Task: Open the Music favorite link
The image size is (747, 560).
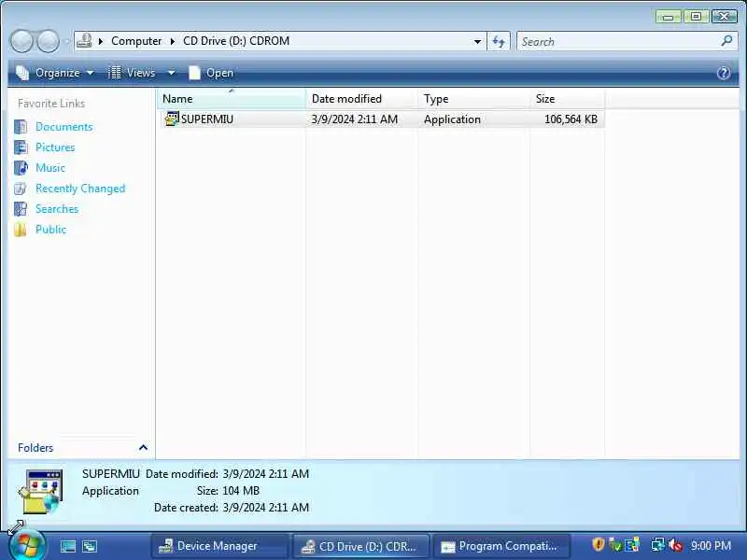Action: pos(50,168)
